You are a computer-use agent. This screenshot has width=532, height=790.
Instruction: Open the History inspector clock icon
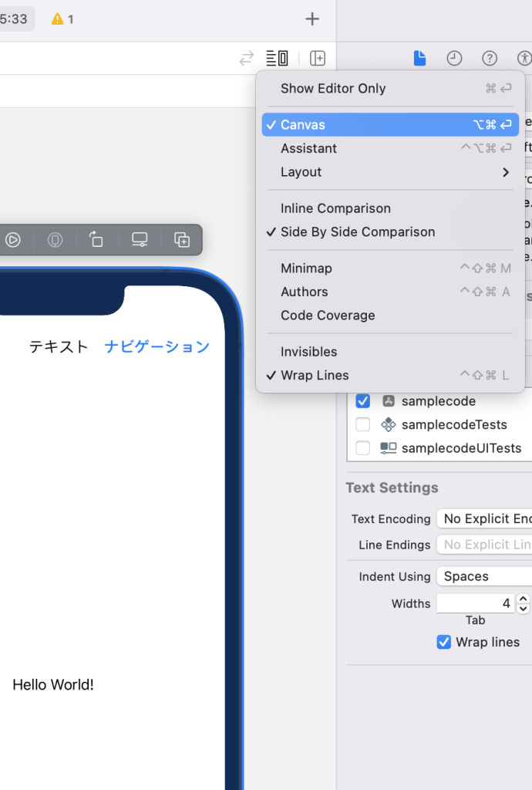(x=454, y=58)
